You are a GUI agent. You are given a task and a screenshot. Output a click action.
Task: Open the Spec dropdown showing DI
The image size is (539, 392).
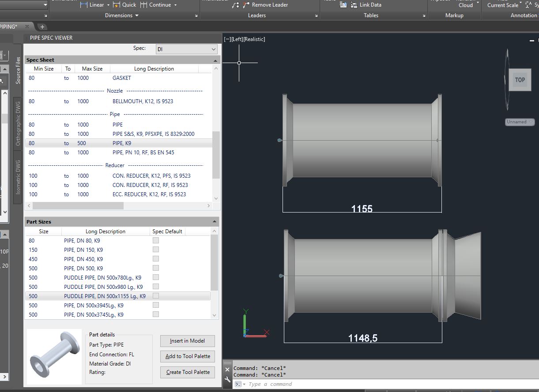[213, 49]
